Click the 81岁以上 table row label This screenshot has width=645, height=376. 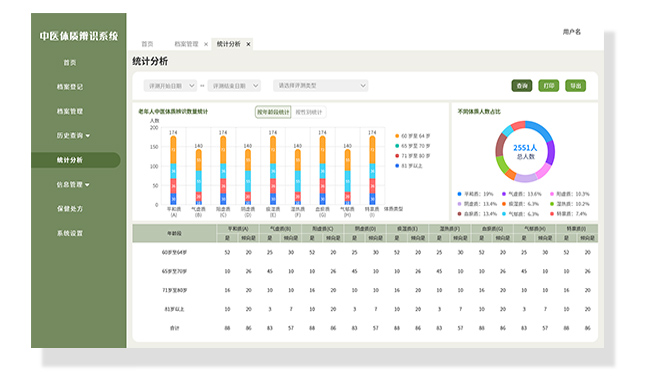174,309
